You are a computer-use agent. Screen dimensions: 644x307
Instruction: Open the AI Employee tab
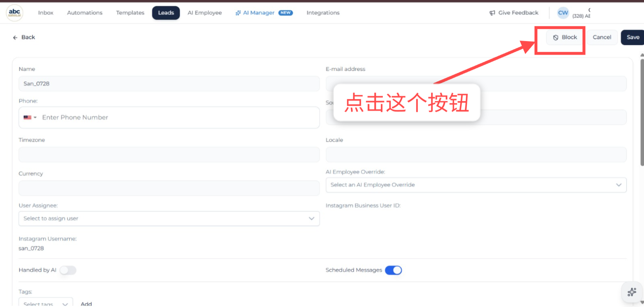[204, 13]
